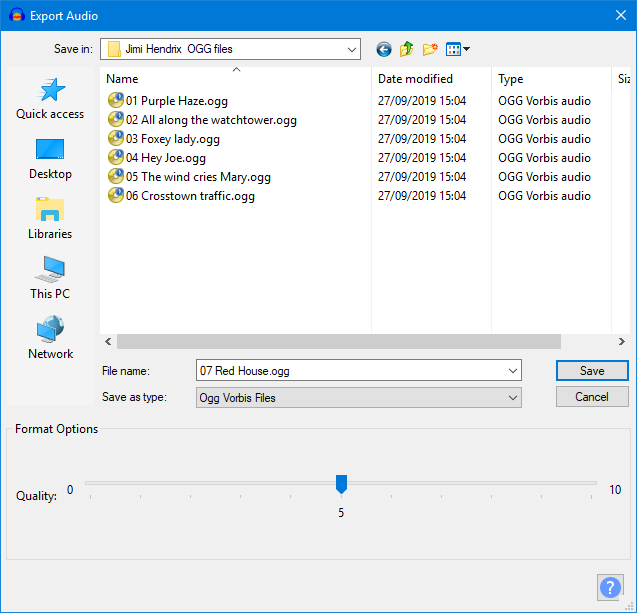Click the 02 All along the watchtower.ogg file icon

[116, 119]
